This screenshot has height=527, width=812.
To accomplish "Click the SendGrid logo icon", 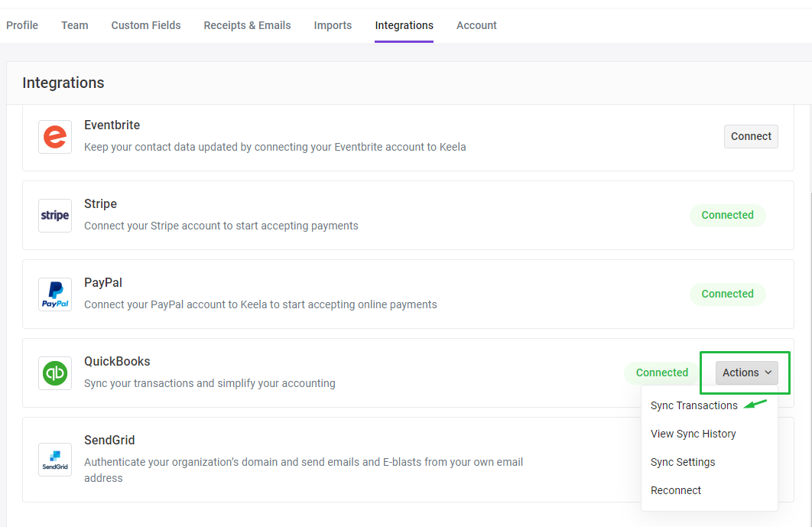I will coord(55,460).
